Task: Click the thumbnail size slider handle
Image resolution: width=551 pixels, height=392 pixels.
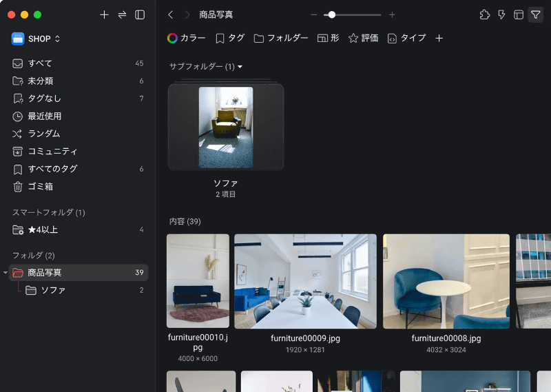Action: (x=332, y=14)
